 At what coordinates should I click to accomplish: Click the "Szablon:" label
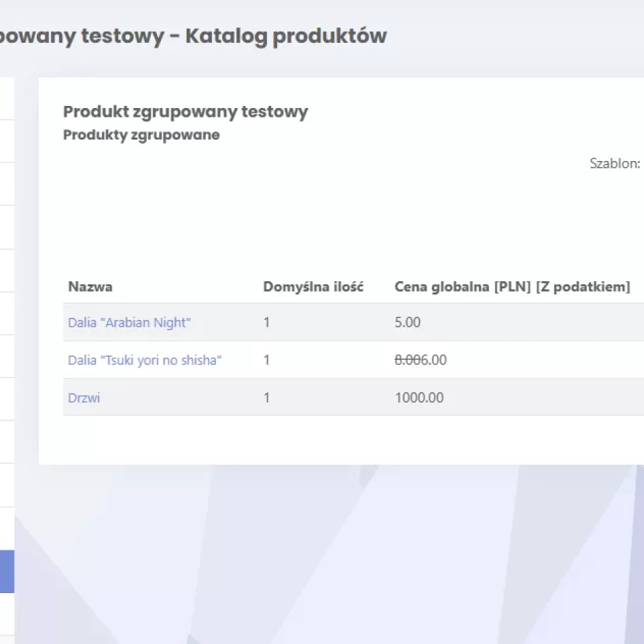[x=614, y=164]
